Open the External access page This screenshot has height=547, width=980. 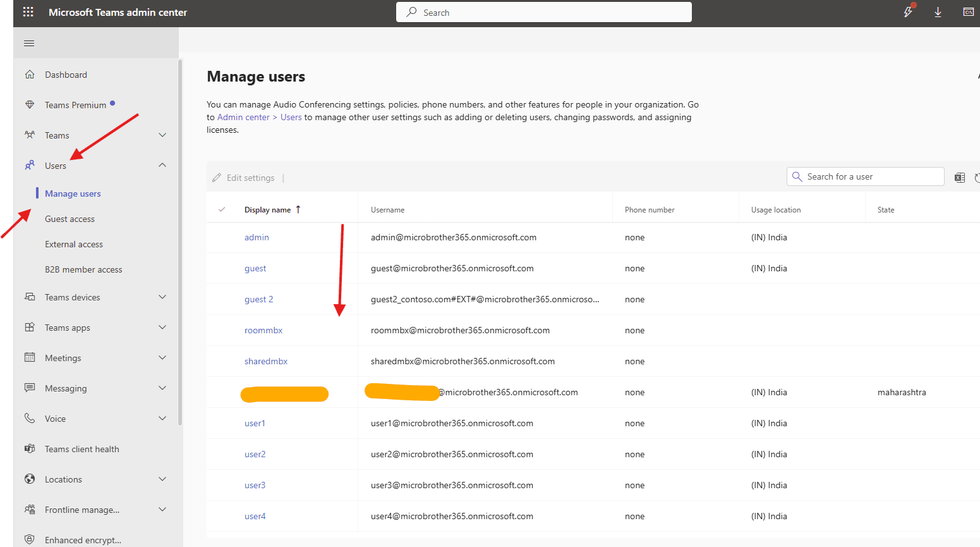pyautogui.click(x=73, y=243)
